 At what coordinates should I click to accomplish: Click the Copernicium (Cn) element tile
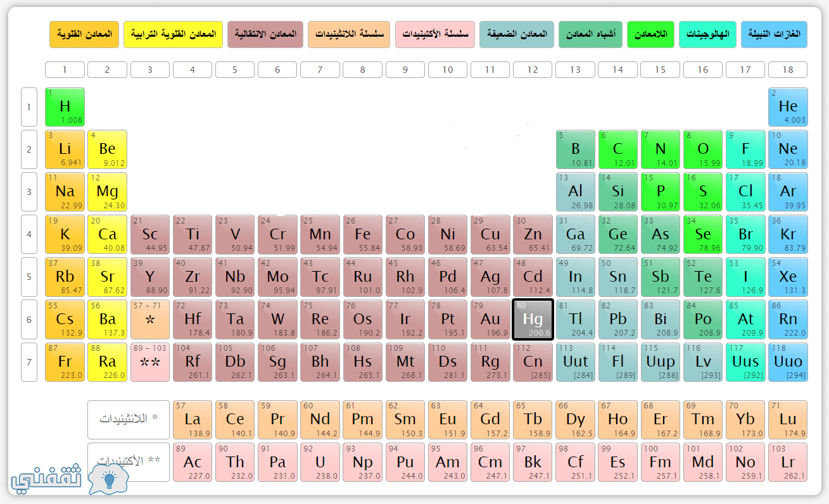point(533,362)
